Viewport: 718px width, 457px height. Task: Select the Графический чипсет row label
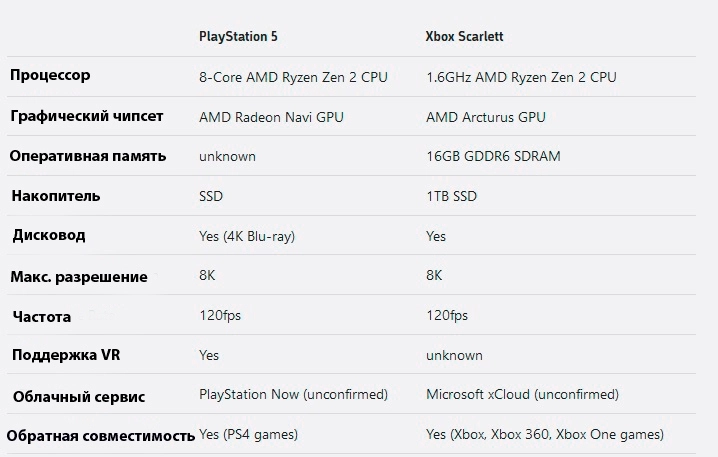click(86, 115)
